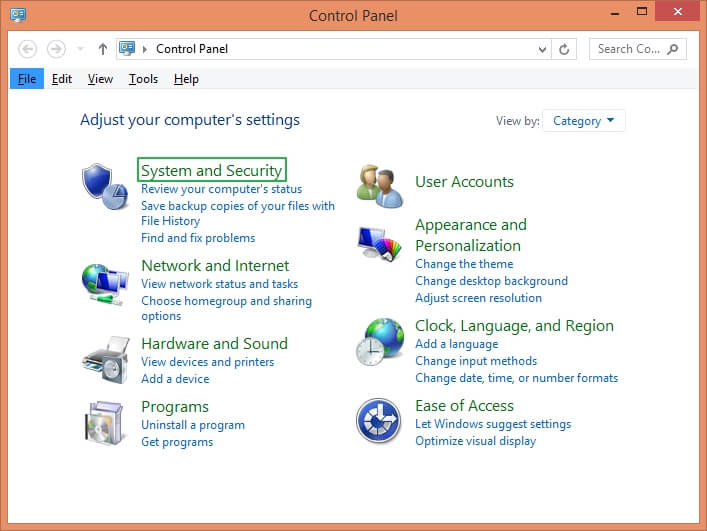Click the Programs disc box icon

coord(104,423)
